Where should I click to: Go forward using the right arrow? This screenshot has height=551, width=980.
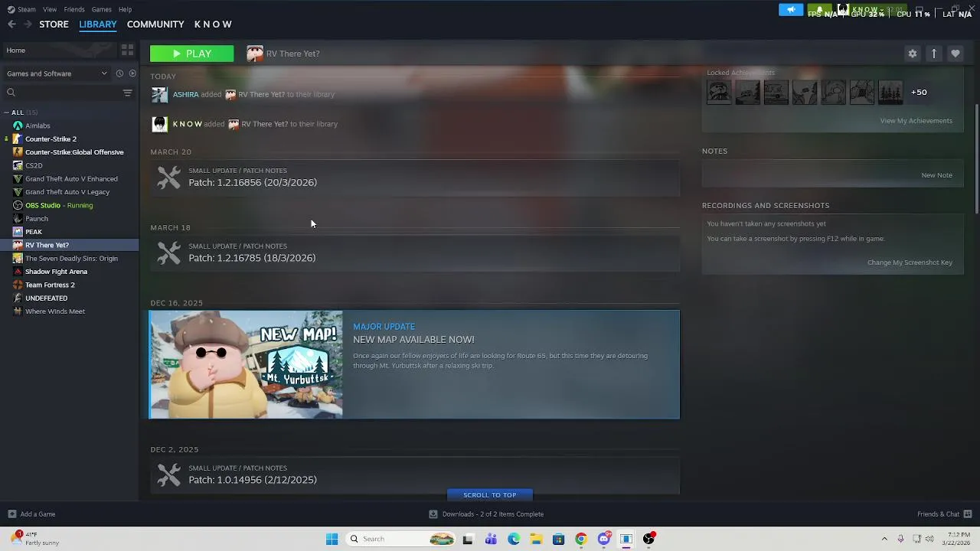tap(28, 24)
